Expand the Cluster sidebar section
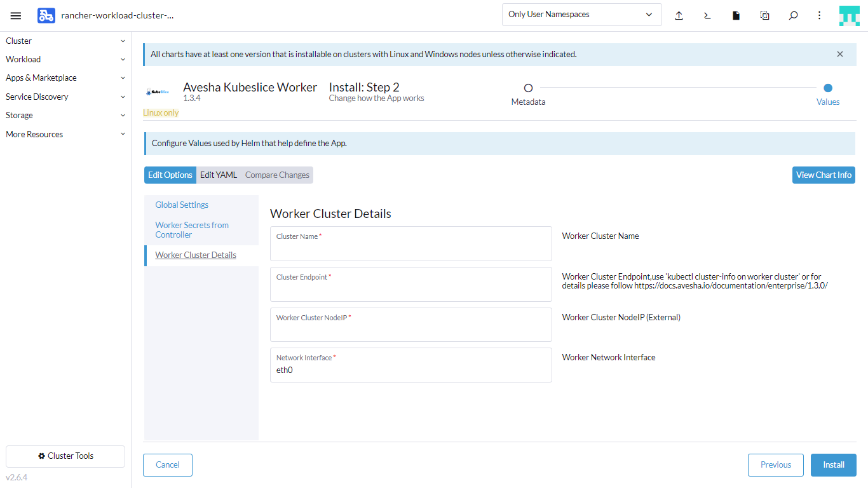 tap(65, 41)
